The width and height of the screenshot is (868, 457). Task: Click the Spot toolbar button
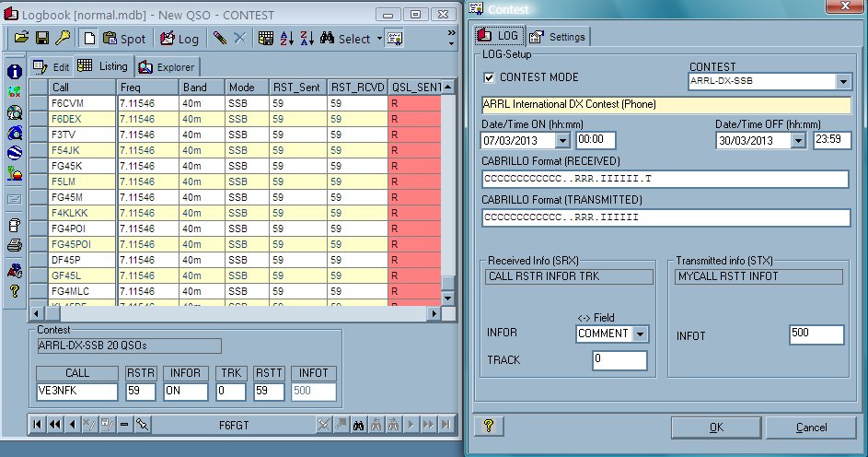tap(124, 38)
